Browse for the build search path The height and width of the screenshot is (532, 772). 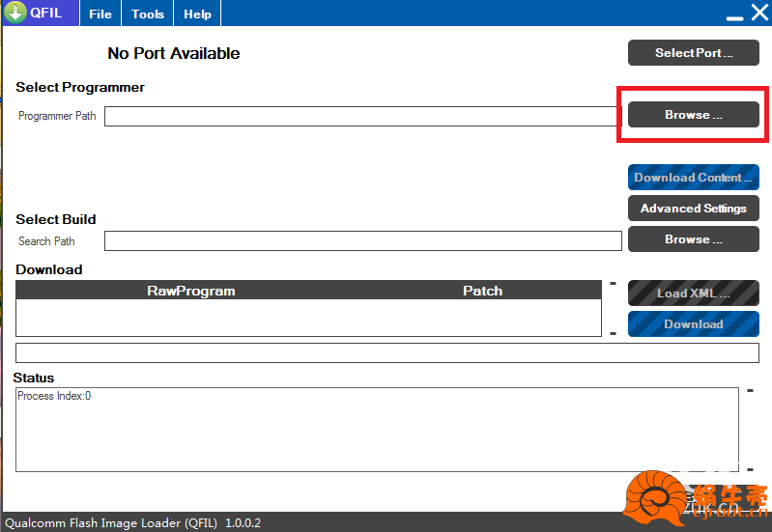point(693,239)
